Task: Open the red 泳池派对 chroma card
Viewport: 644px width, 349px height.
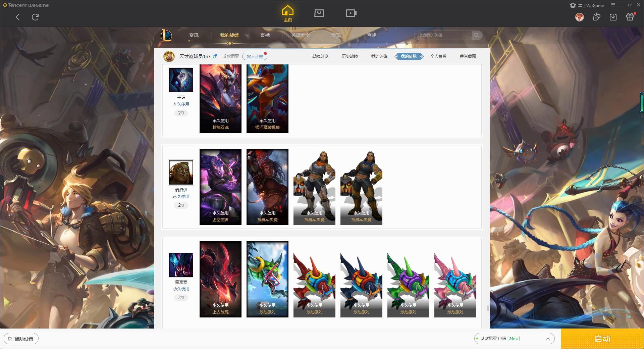Action: tap(314, 279)
